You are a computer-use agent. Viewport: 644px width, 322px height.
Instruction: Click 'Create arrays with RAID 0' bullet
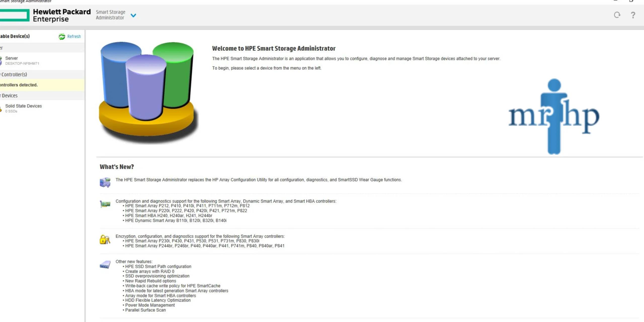click(150, 271)
